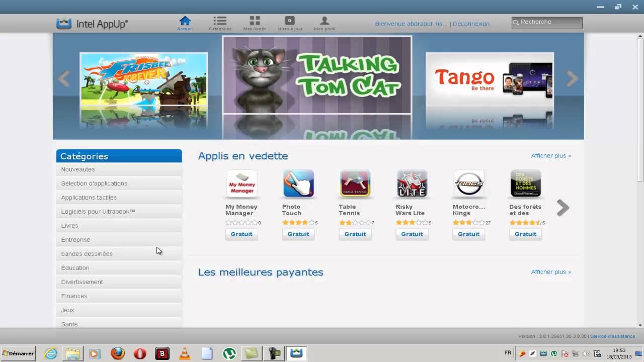Select the Entreprise category
Image resolution: width=644 pixels, height=362 pixels.
[119, 240]
